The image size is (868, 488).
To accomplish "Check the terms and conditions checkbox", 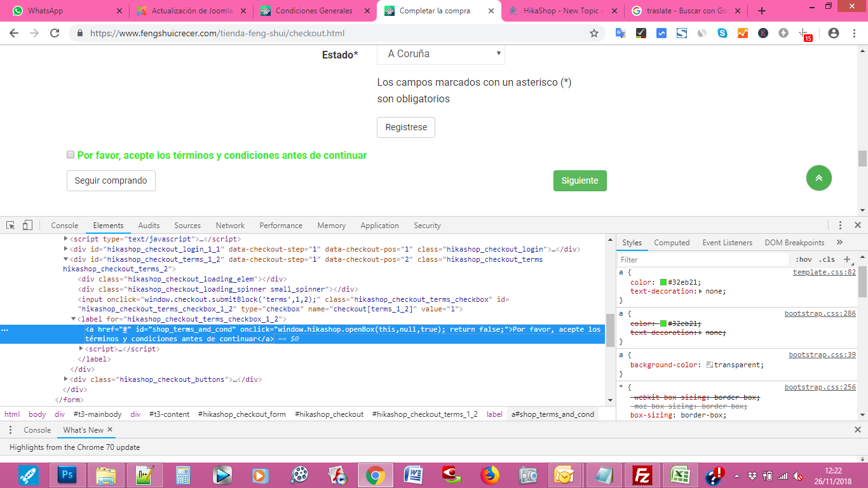I will point(71,155).
